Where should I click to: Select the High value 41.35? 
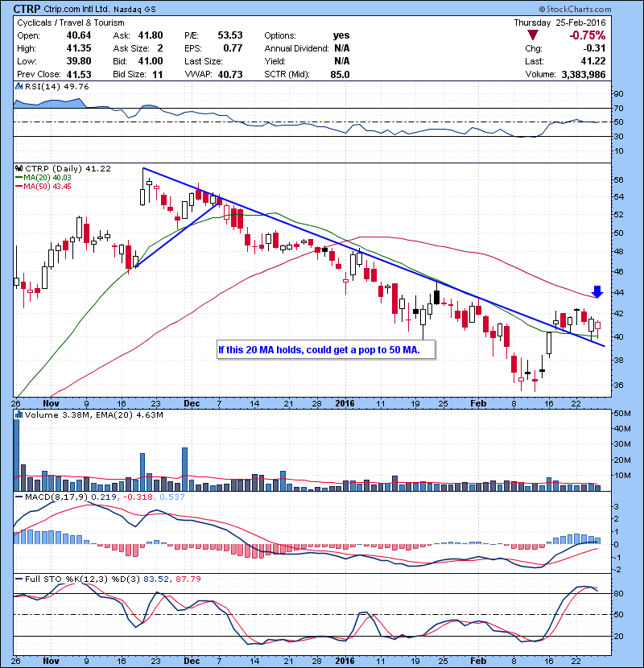(x=79, y=48)
